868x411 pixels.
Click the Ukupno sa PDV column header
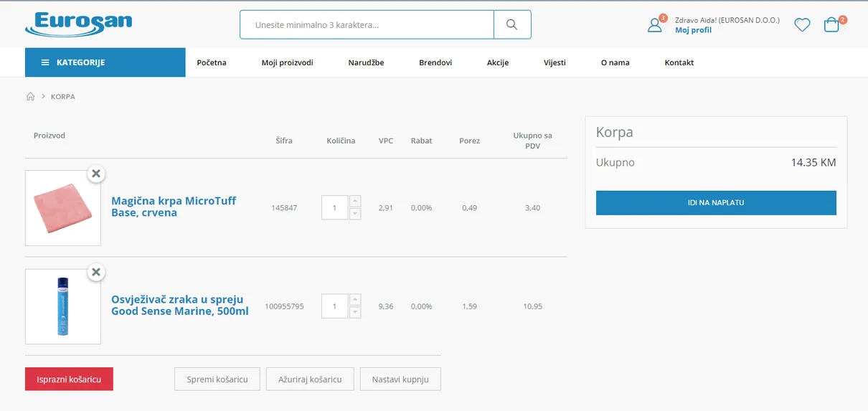point(533,141)
